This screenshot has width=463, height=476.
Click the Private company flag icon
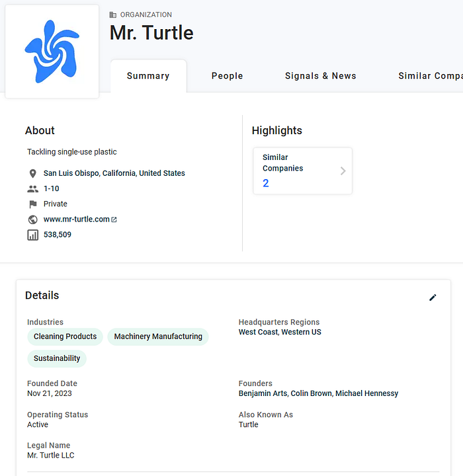pos(33,204)
